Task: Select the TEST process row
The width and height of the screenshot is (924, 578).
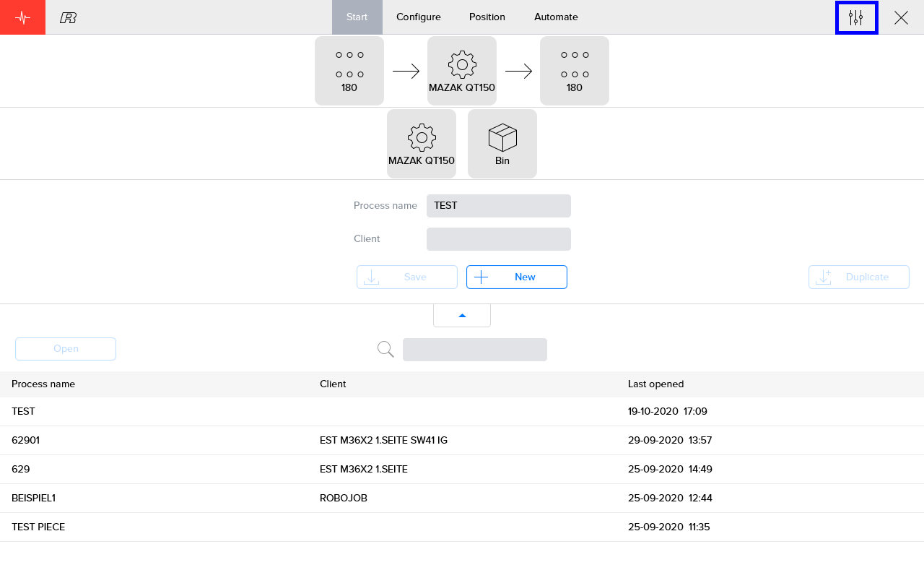Action: (x=462, y=411)
